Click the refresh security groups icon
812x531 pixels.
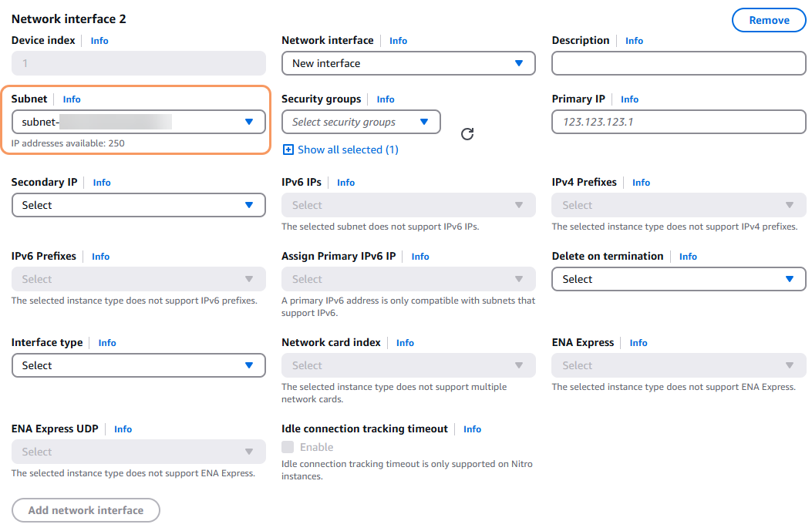pyautogui.click(x=467, y=134)
